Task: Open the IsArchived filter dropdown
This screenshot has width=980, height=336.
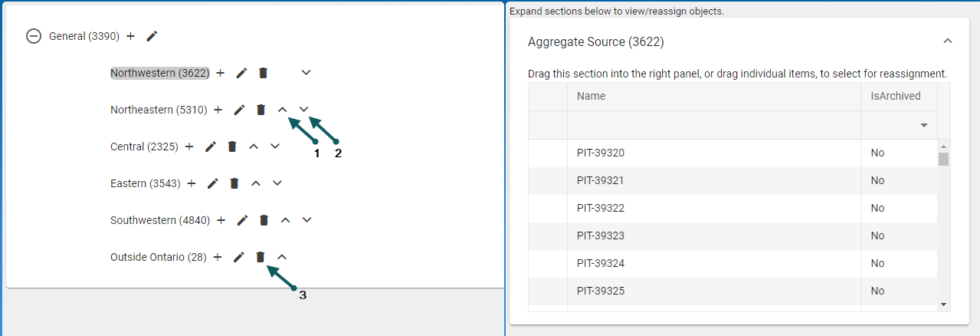Action: coord(923,125)
